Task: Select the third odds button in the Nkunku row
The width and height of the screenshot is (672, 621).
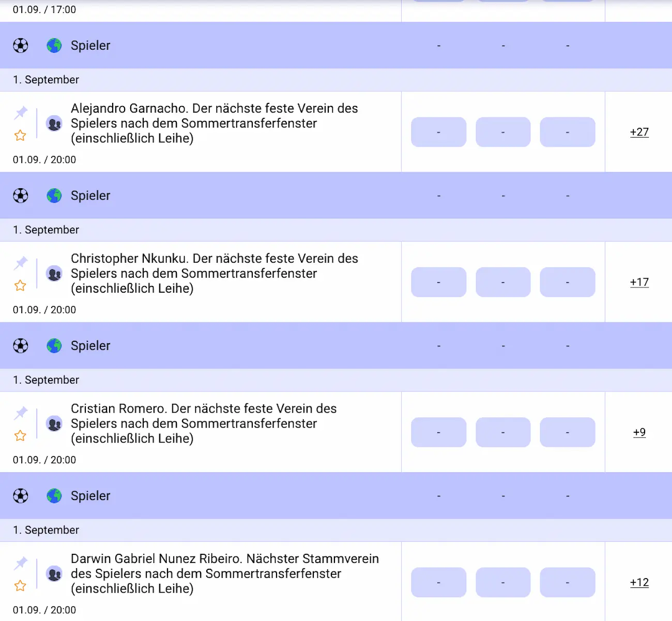Action: pos(568,282)
